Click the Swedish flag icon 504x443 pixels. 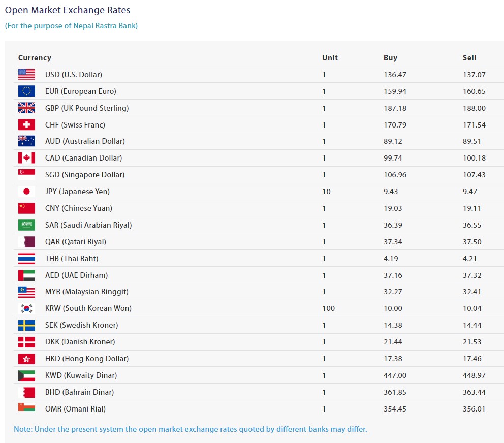(x=26, y=325)
